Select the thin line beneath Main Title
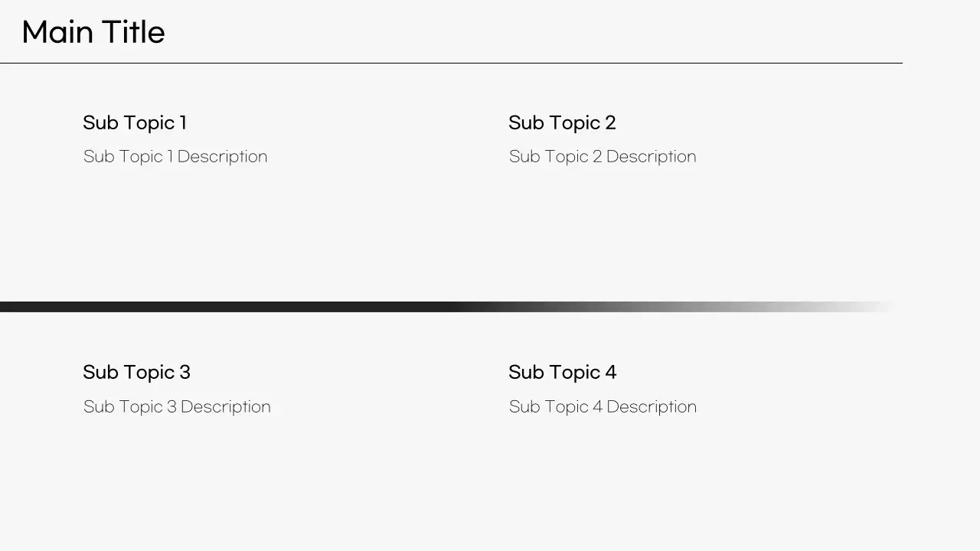Viewport: 980px width, 551px height. click(x=451, y=63)
